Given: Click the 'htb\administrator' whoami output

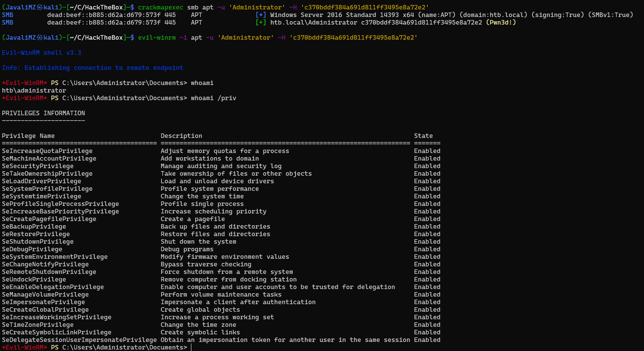Looking at the screenshot, I should click(34, 90).
